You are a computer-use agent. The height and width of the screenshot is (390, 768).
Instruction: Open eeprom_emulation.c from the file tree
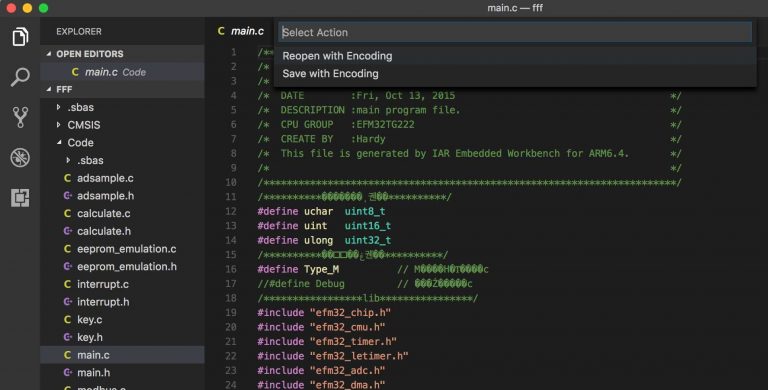(127, 249)
